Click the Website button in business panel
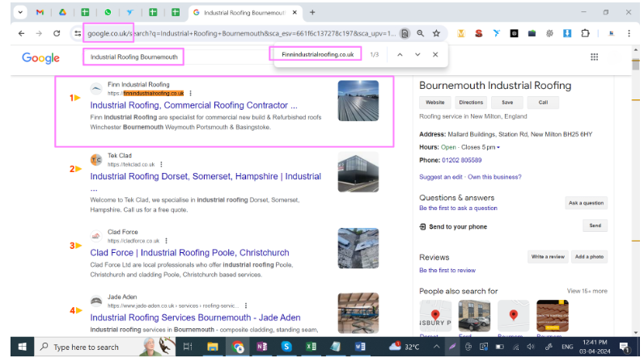The image size is (644, 358). tap(435, 102)
